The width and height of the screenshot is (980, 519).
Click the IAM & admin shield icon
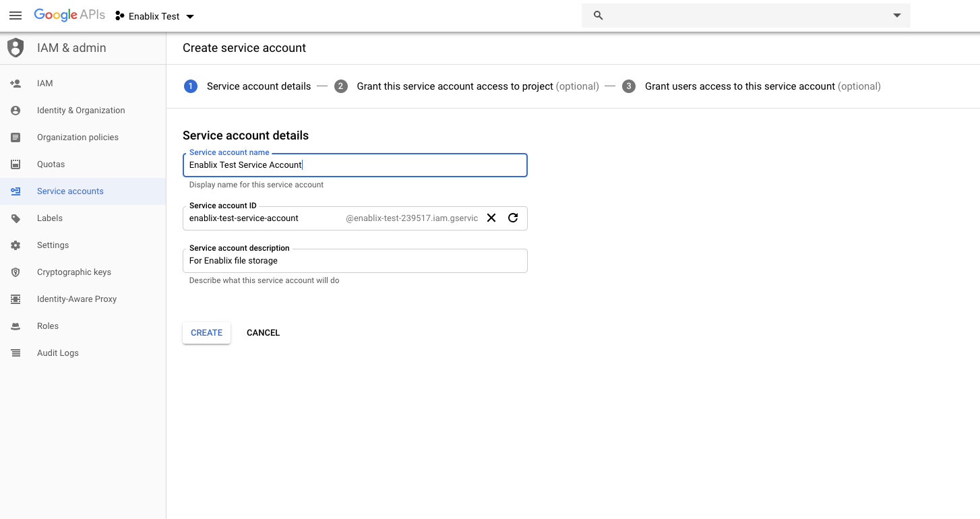(x=16, y=48)
